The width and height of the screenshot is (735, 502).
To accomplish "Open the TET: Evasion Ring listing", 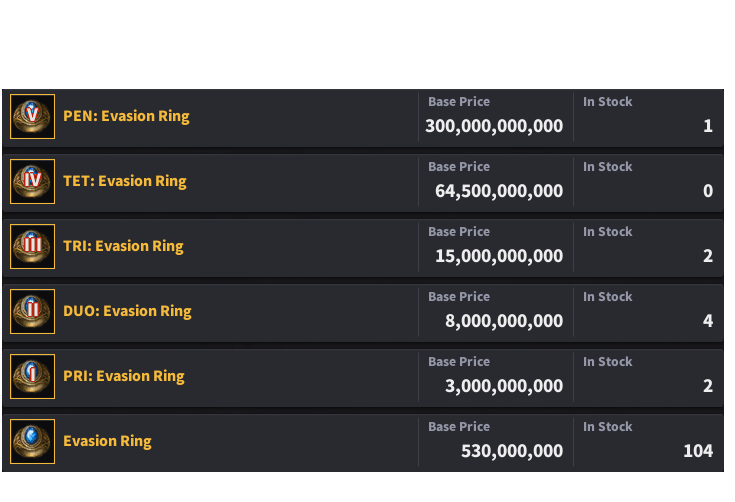I will coord(125,181).
